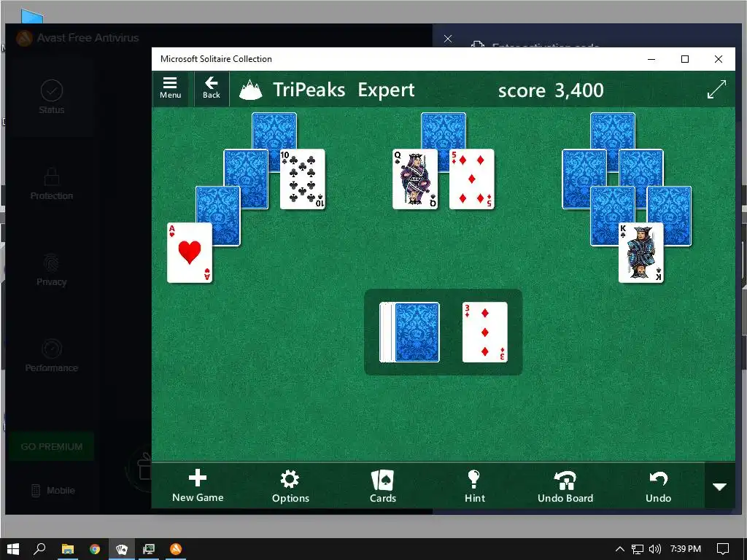Image resolution: width=747 pixels, height=560 pixels.
Task: Click Undo Board
Action: tap(565, 486)
